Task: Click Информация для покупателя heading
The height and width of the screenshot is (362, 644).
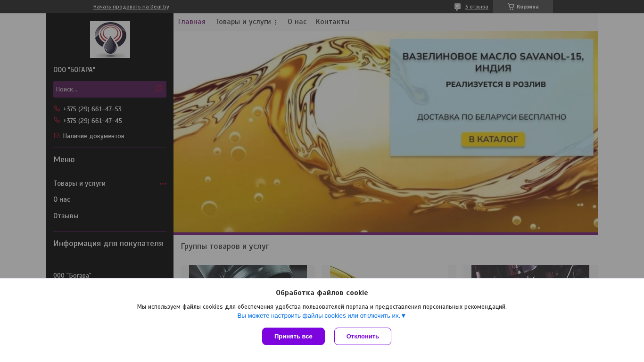Action: (x=108, y=243)
